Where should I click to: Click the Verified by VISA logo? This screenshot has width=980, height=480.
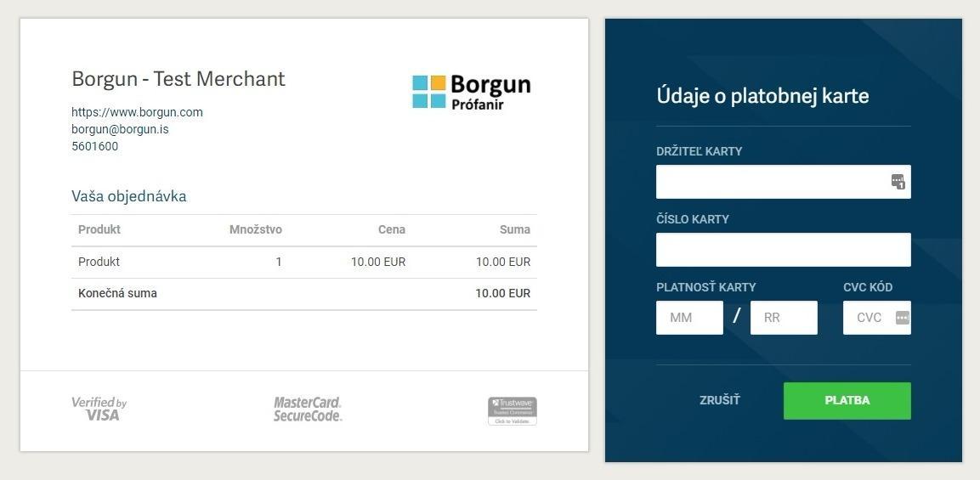coord(99,409)
